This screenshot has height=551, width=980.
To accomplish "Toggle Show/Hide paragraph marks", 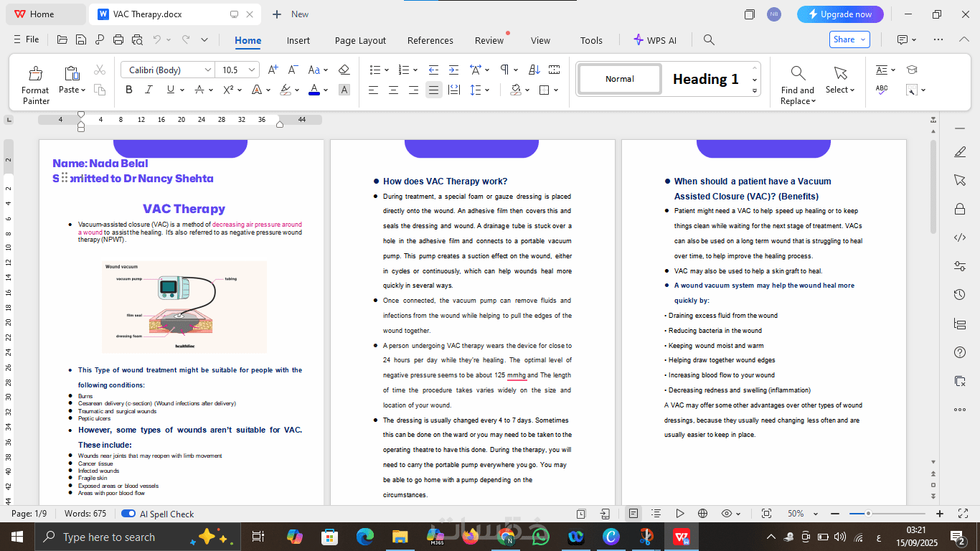I will [504, 70].
